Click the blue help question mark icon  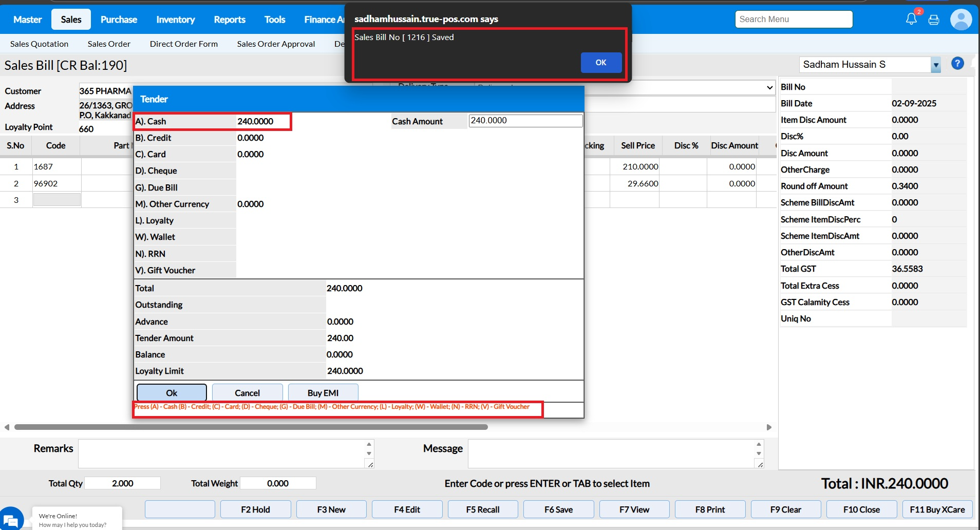[957, 64]
